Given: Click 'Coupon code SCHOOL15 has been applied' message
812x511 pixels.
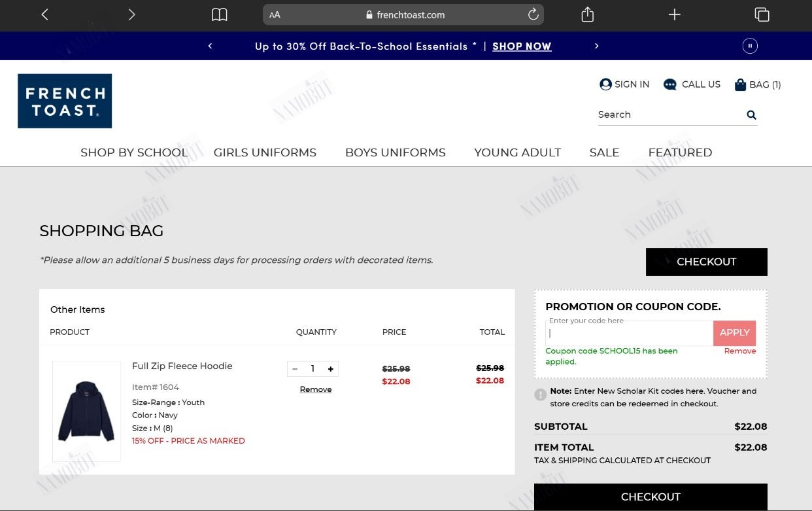Looking at the screenshot, I should 611,357.
